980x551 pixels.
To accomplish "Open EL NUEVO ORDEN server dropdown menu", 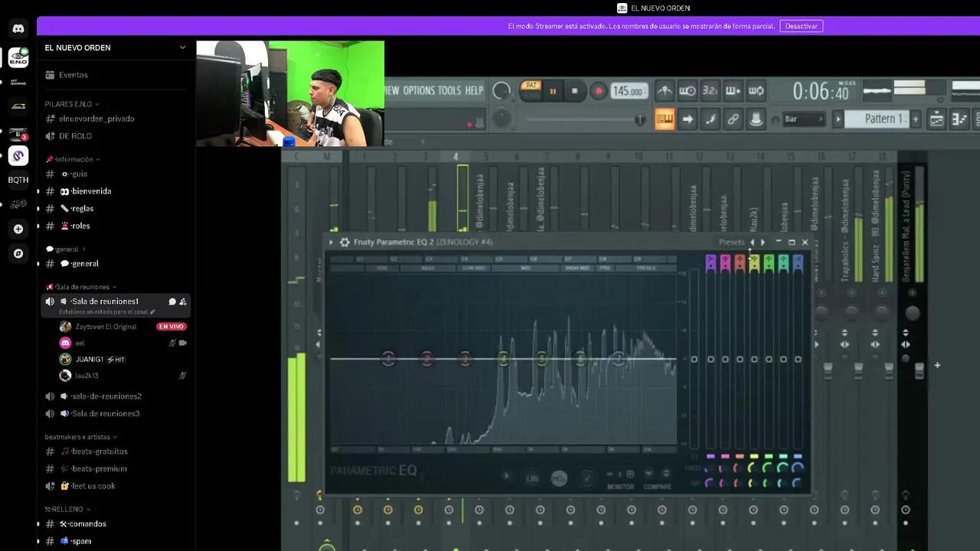I will tap(182, 47).
